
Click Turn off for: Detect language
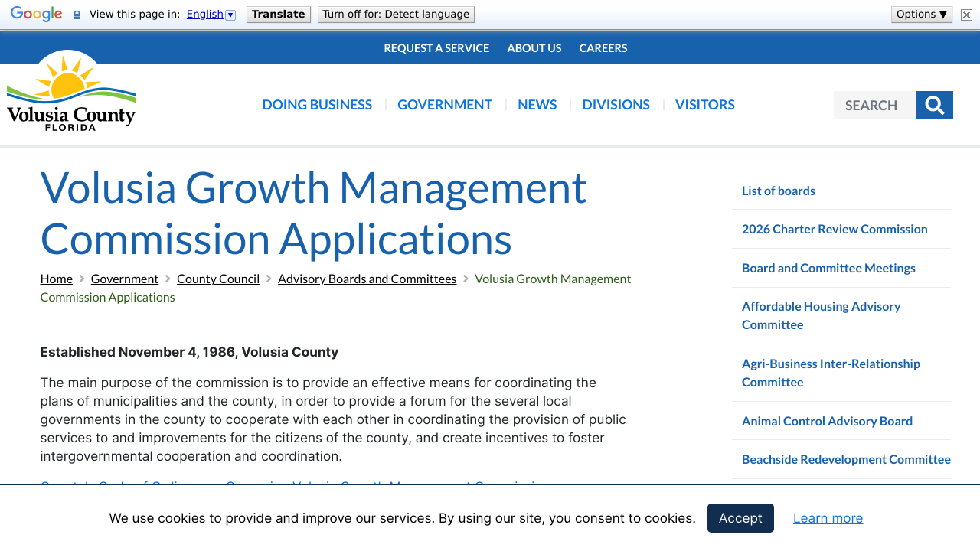396,14
